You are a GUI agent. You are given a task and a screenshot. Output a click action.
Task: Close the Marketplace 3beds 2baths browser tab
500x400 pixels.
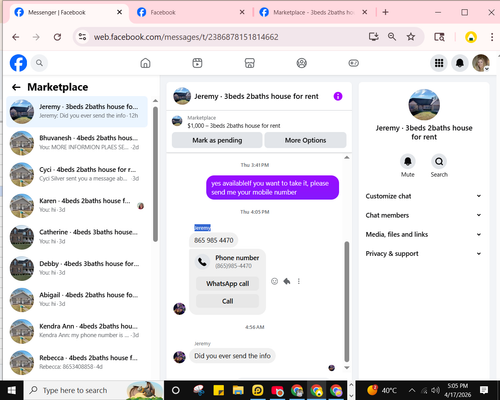pyautogui.click(x=365, y=12)
